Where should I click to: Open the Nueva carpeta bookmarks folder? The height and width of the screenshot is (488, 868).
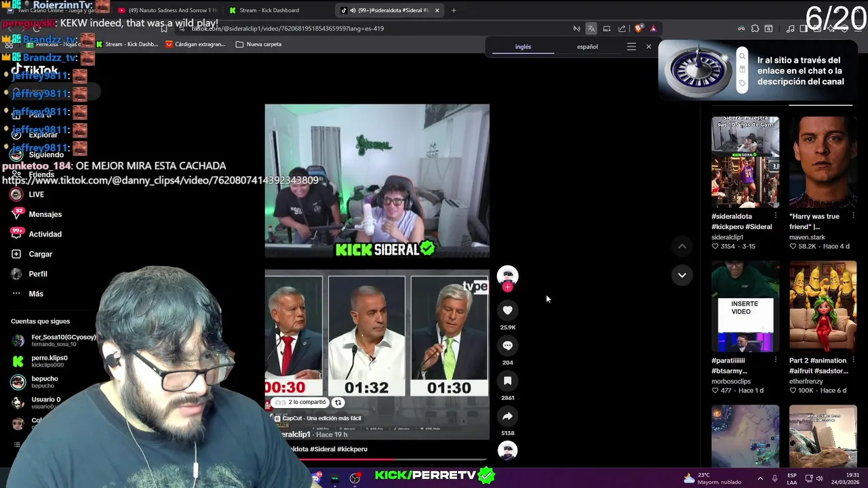pos(258,44)
